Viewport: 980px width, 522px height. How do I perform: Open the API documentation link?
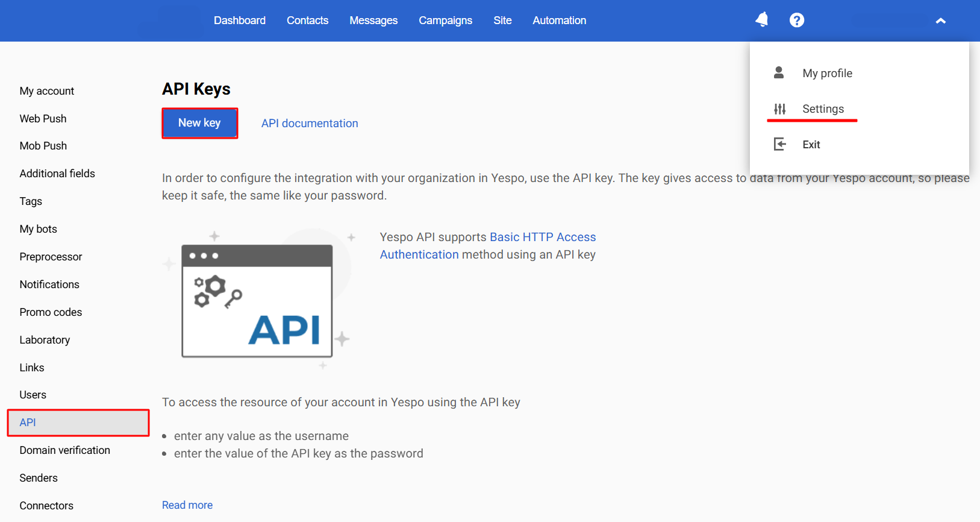(310, 124)
